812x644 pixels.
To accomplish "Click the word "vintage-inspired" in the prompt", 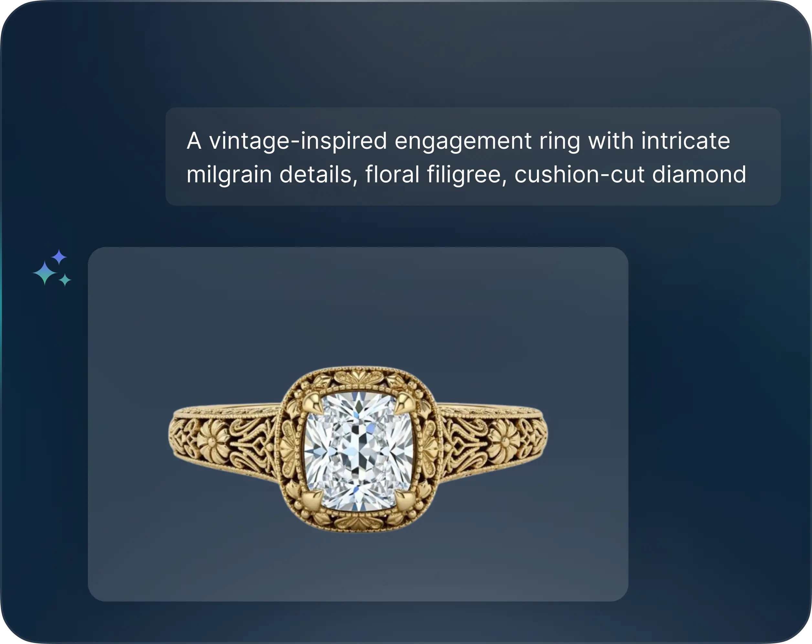I will [x=298, y=141].
